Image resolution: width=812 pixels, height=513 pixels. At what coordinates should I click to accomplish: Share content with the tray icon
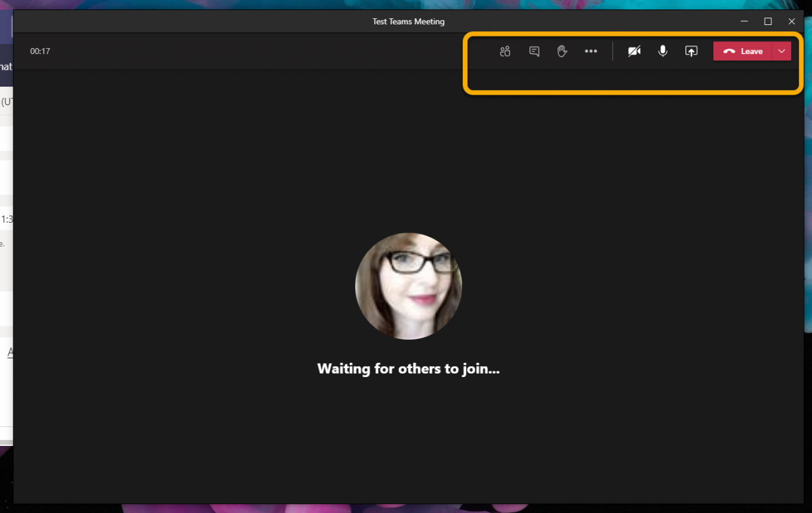coord(691,51)
